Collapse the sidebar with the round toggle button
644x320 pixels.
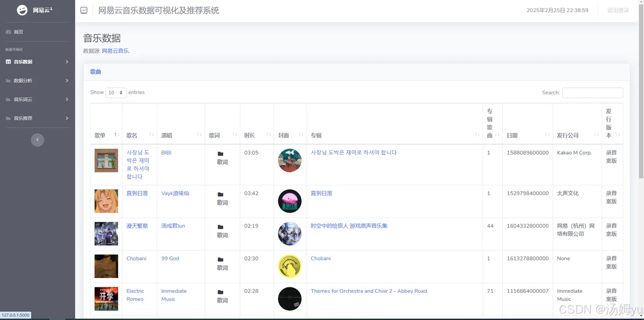(37, 140)
